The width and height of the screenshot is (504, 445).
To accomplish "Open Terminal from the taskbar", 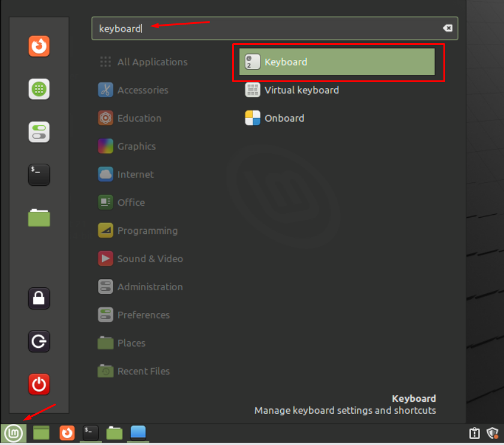I will tap(91, 433).
